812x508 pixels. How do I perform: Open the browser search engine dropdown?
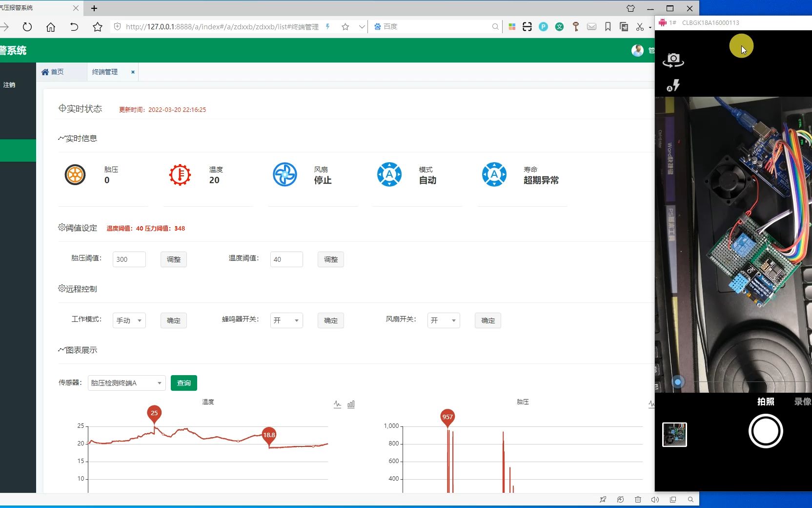(x=363, y=27)
